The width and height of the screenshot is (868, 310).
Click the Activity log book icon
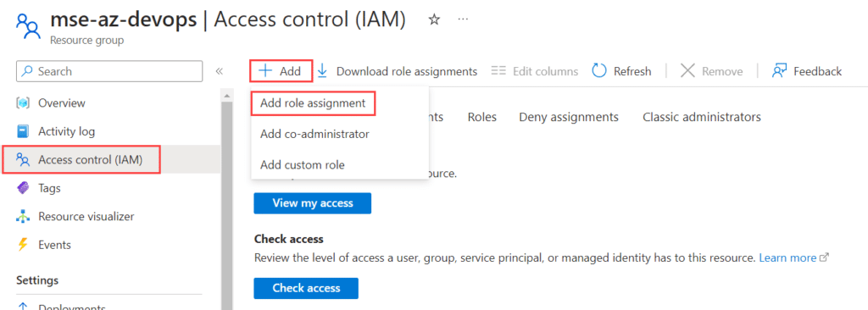[x=23, y=132]
